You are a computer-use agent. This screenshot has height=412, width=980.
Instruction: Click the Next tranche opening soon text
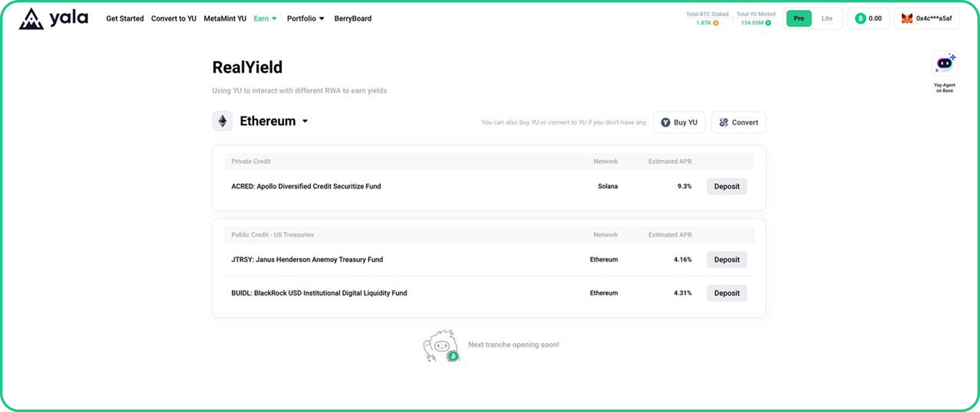[x=514, y=345]
